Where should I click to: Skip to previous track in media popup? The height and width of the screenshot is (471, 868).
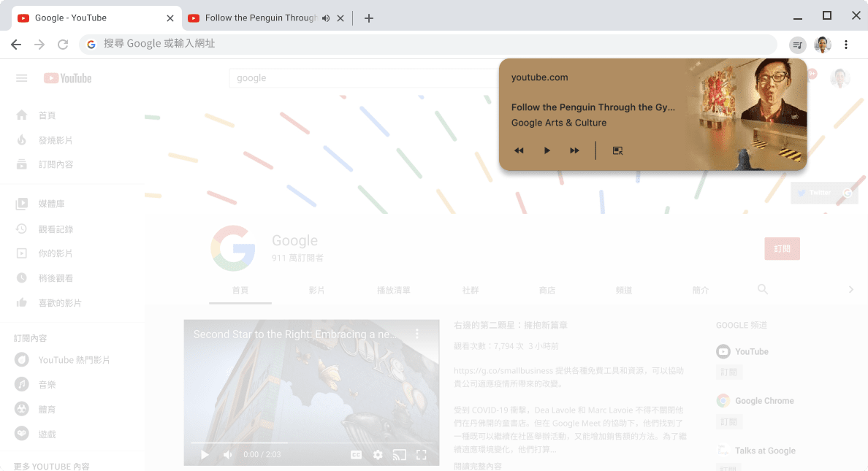[x=519, y=150]
